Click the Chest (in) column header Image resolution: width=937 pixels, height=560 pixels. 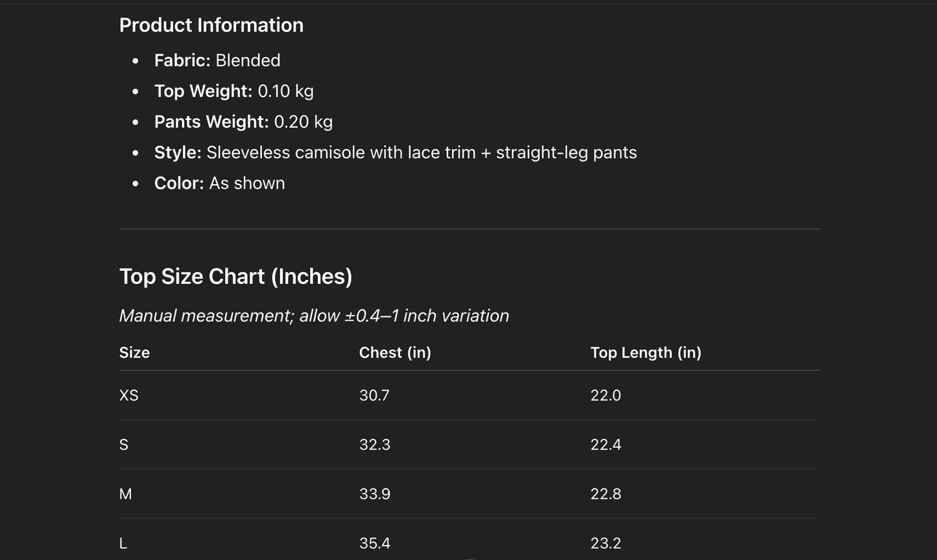[x=395, y=353]
